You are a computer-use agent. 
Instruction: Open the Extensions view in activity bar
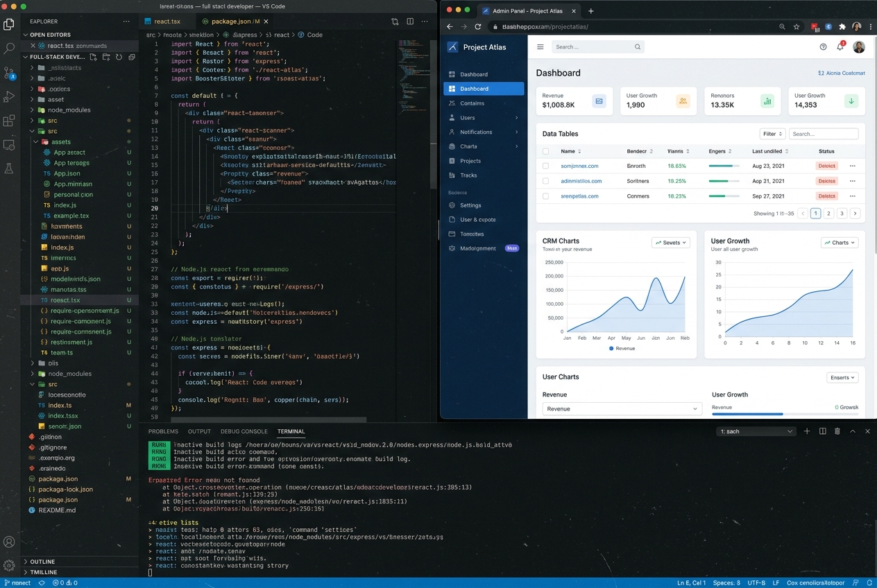pos(9,121)
